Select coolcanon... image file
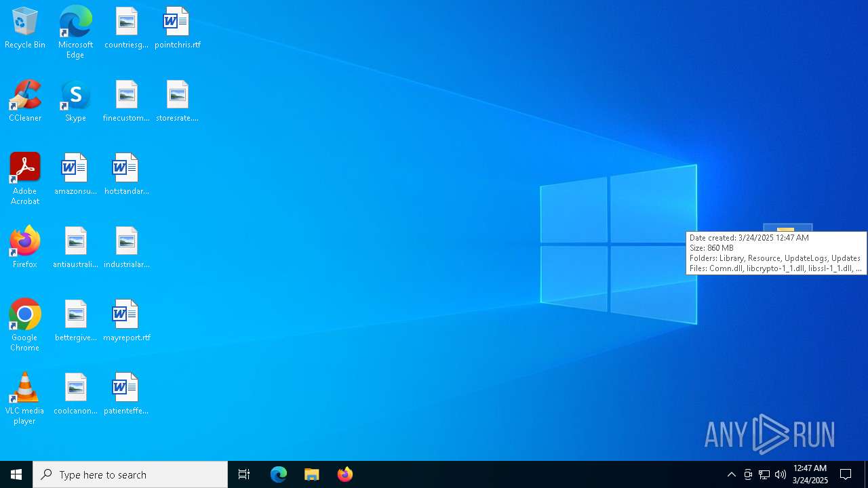The height and width of the screenshot is (488, 868). click(x=75, y=394)
